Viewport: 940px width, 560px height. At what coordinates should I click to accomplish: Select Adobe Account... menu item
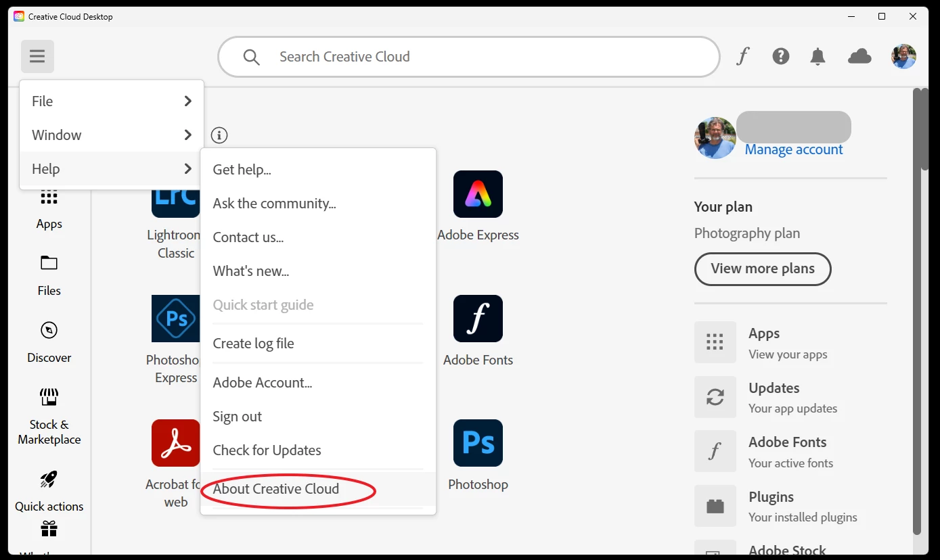[318, 383]
